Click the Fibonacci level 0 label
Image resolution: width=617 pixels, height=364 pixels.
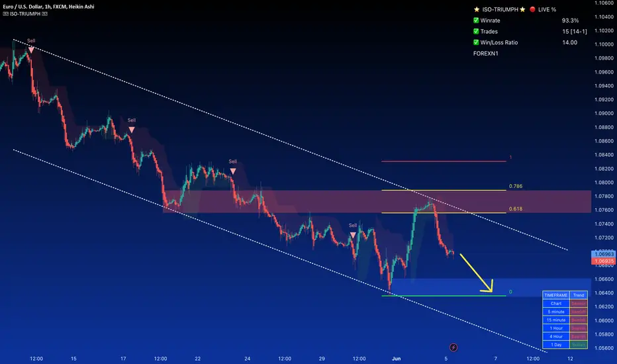click(510, 292)
